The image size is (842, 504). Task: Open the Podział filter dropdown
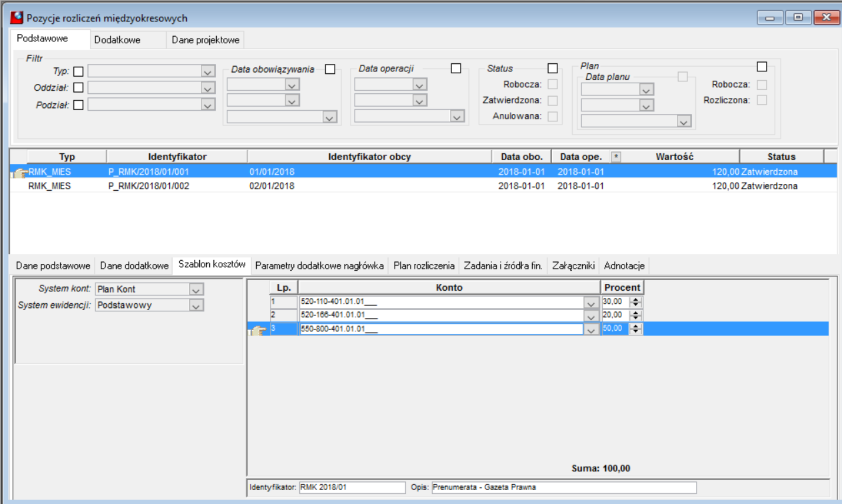pyautogui.click(x=207, y=104)
